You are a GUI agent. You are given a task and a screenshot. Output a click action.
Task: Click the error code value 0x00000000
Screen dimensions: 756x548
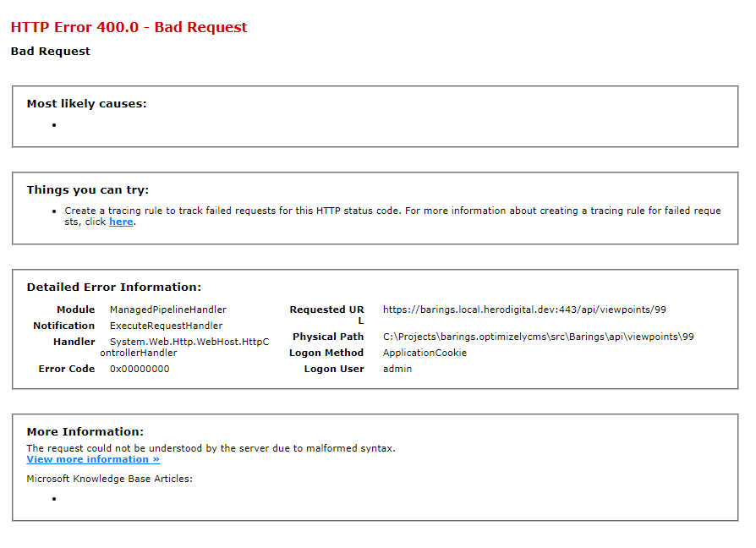[139, 369]
